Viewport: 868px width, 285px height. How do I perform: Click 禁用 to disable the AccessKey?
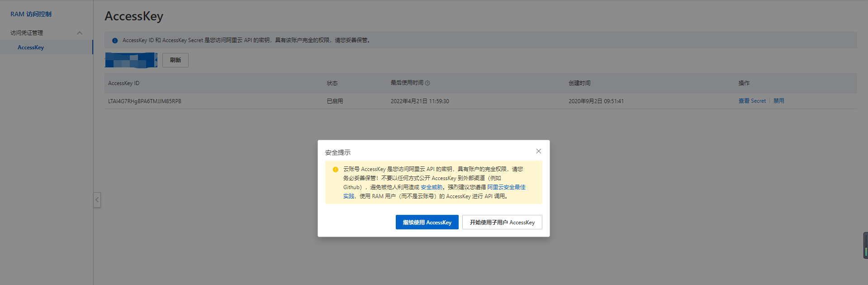pos(778,101)
